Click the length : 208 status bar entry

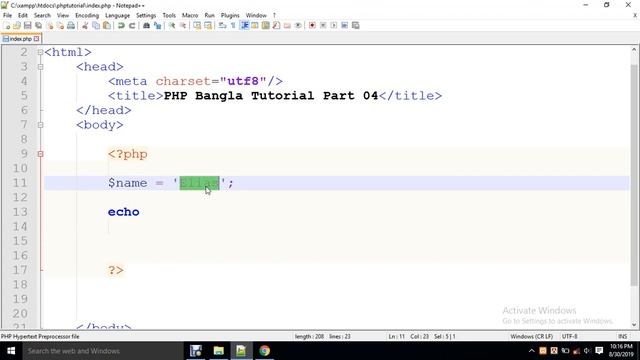pos(309,336)
